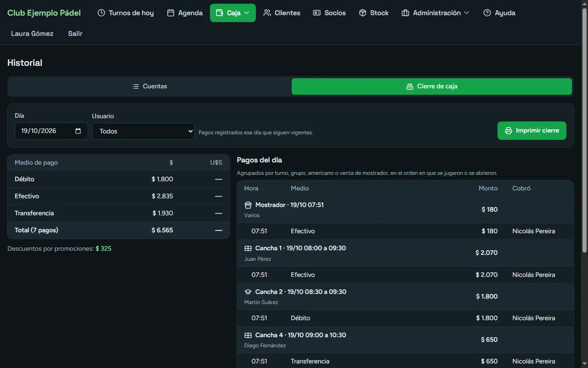
Task: Click the Descuentos por promociones $ 325 amount
Action: (x=103, y=249)
